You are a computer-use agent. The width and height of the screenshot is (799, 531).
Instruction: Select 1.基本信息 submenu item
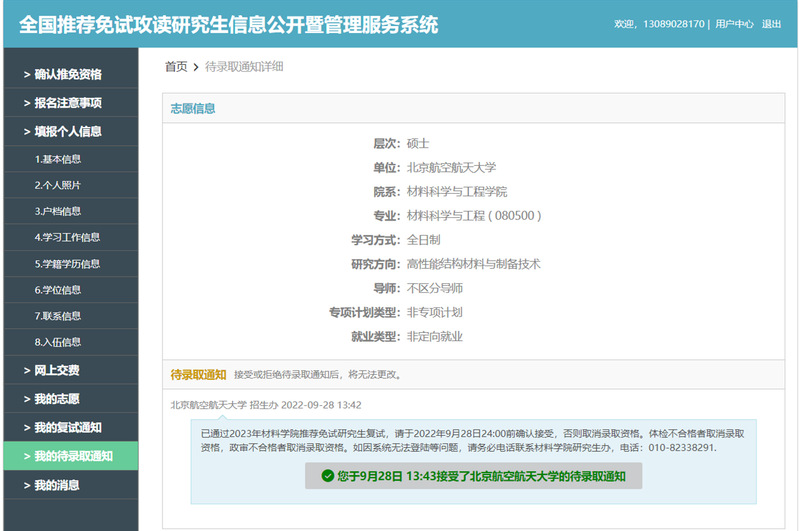(x=58, y=159)
